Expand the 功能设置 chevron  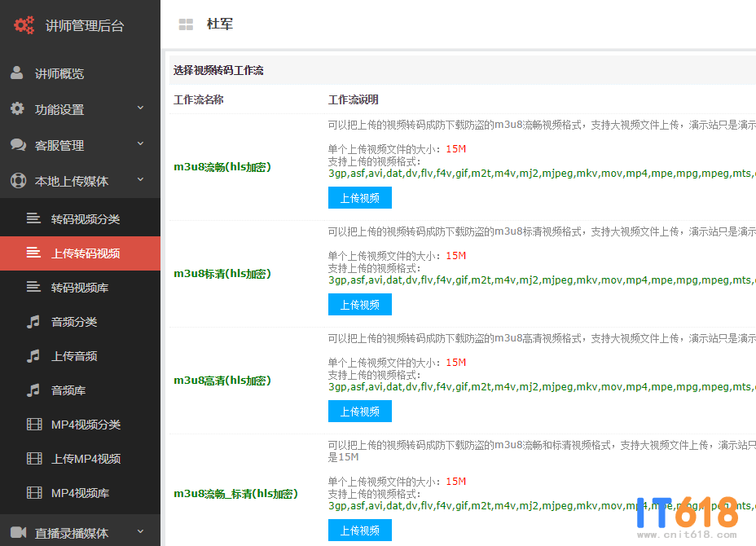pyautogui.click(x=140, y=108)
